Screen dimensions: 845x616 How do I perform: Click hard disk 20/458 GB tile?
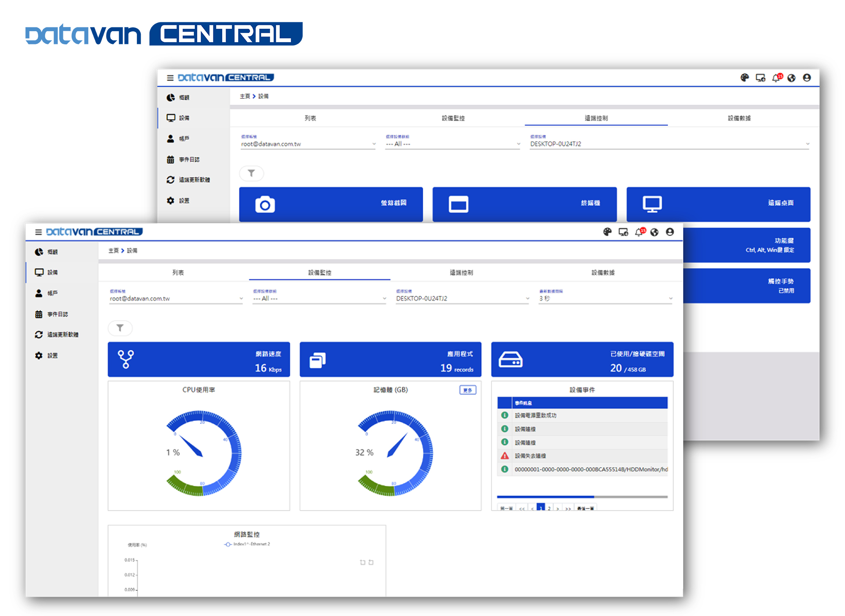(582, 359)
